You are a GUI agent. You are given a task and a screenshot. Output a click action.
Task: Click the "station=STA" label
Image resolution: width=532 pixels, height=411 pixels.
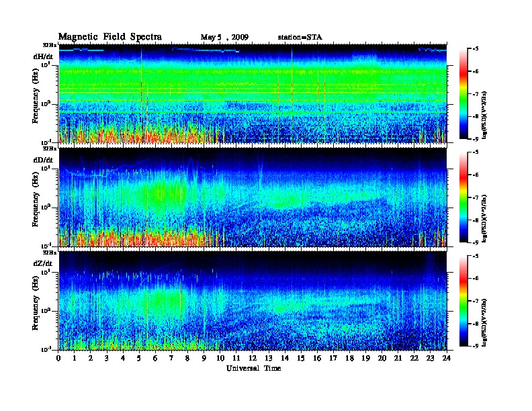[x=300, y=38]
